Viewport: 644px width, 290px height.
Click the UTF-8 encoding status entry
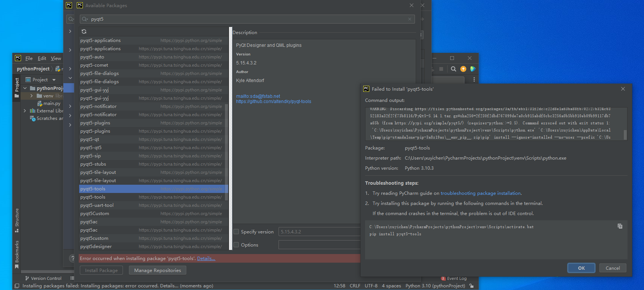(371, 286)
